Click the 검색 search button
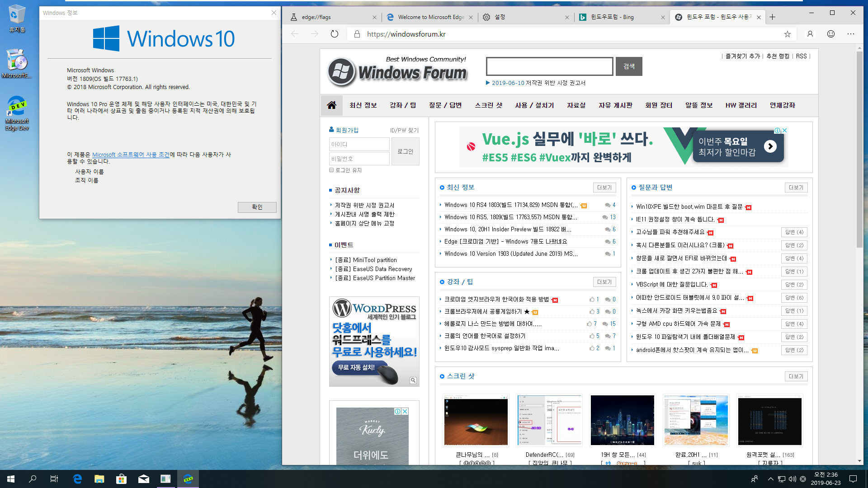Image resolution: width=868 pixels, height=488 pixels. pyautogui.click(x=629, y=66)
